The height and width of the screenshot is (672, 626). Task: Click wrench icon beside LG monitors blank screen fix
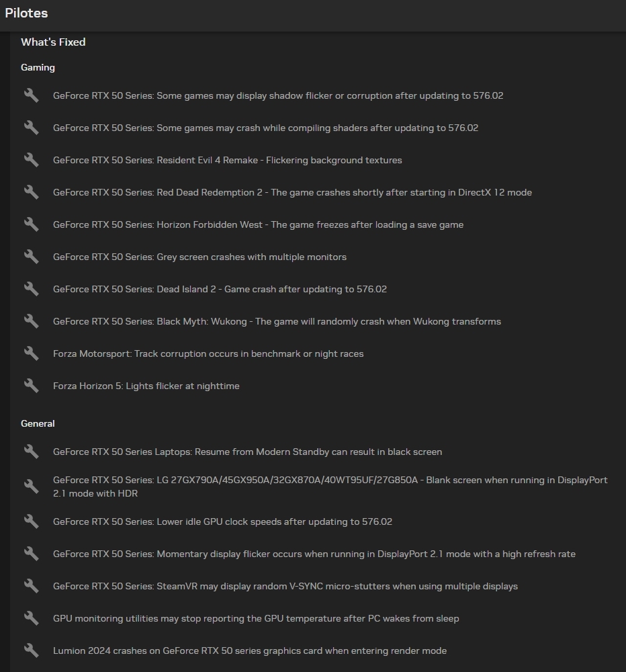(x=31, y=487)
